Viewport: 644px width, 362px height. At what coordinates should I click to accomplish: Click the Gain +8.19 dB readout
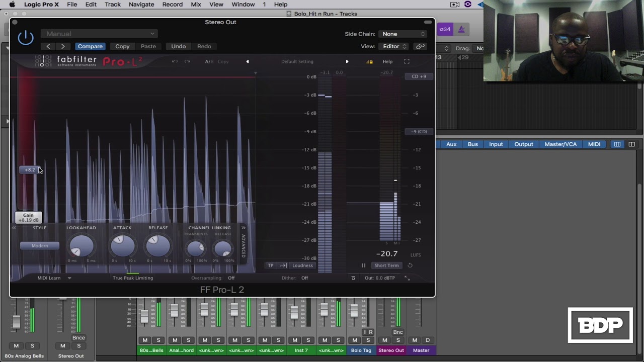coord(28,217)
